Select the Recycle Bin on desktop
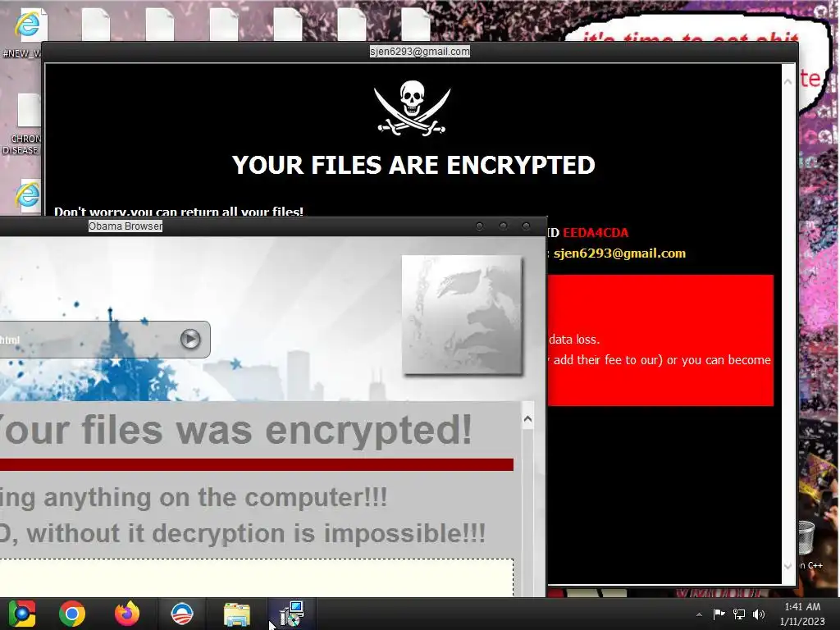The width and height of the screenshot is (840, 630). click(x=807, y=537)
